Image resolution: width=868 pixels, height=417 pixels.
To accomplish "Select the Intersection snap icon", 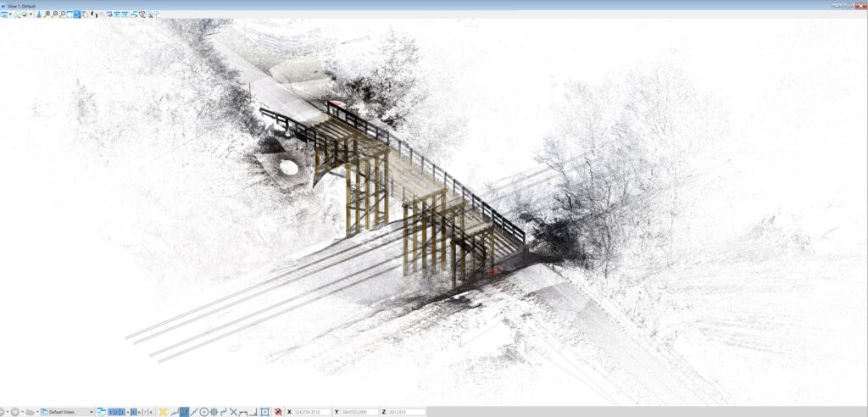I will tap(233, 412).
